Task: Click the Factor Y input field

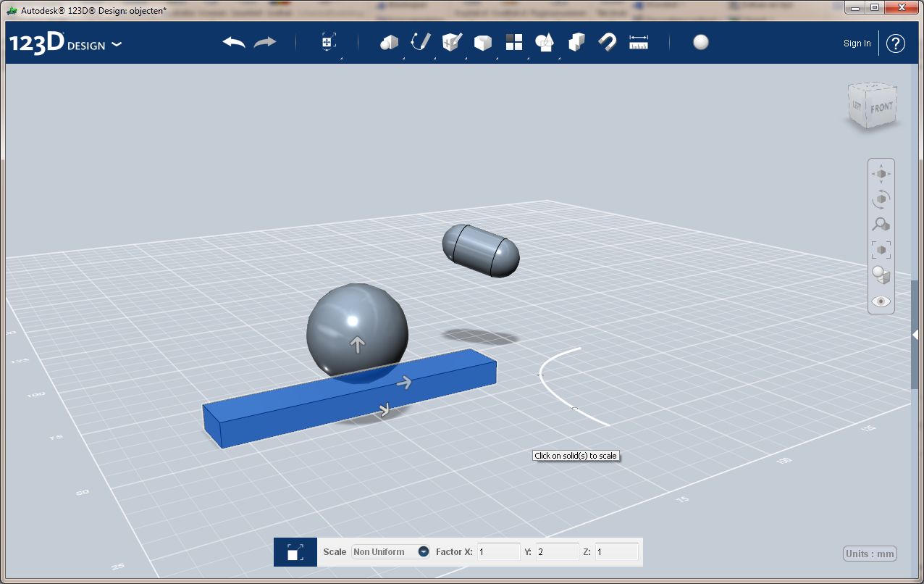Action: coord(557,552)
